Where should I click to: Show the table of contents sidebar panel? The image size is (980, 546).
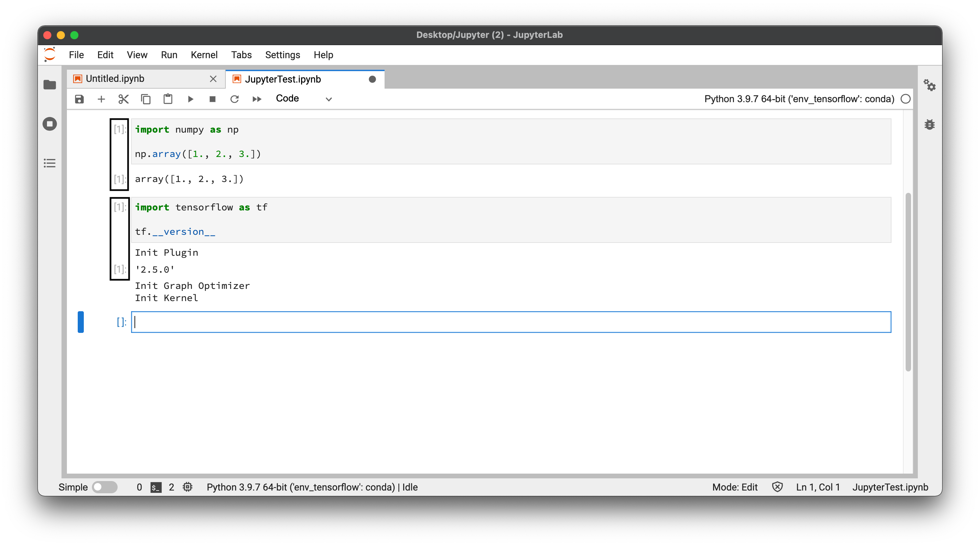click(50, 163)
